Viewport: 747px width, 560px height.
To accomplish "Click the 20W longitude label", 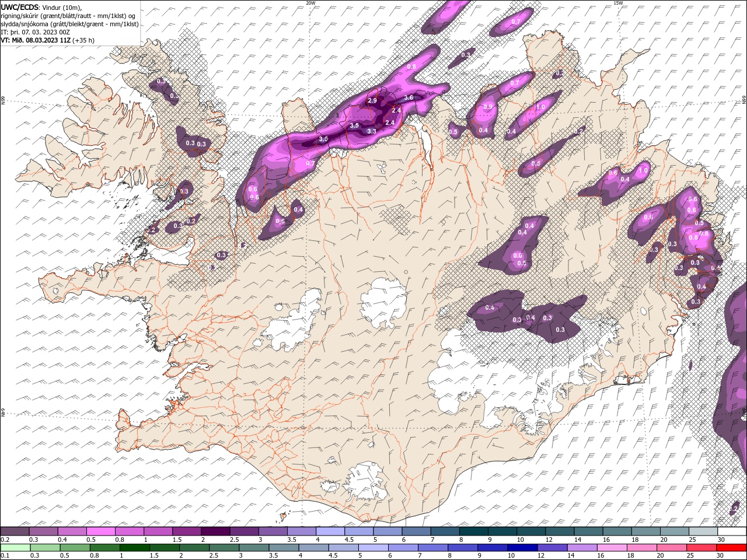I will pyautogui.click(x=310, y=3).
